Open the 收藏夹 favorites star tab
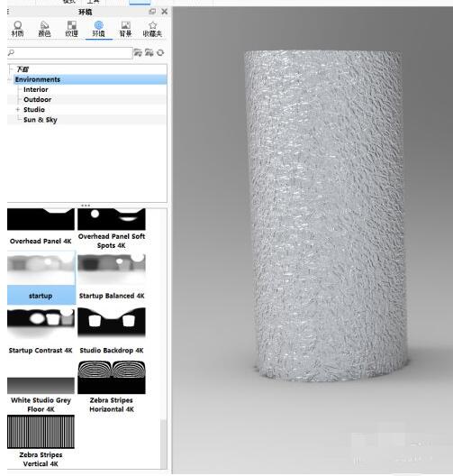The height and width of the screenshot is (476, 453). pyautogui.click(x=152, y=29)
